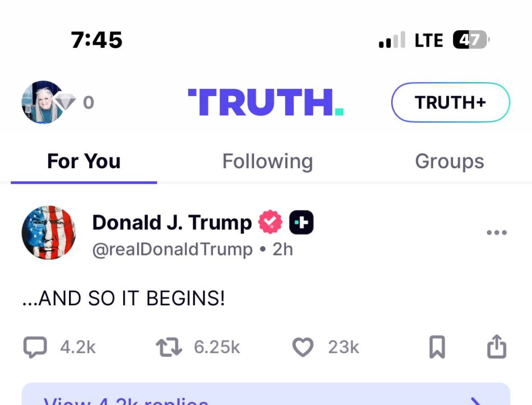The height and width of the screenshot is (405, 532).
Task: Open Donald J. Trump display name
Action: coord(171,223)
